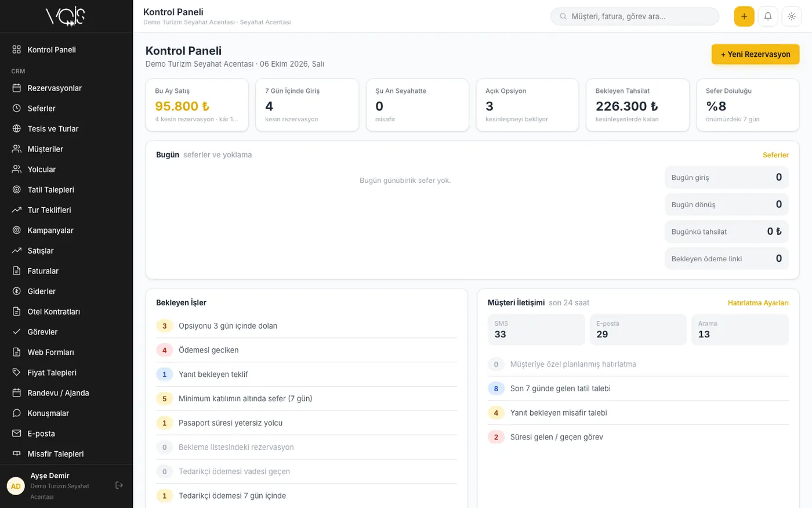The width and height of the screenshot is (812, 508).
Task: Open the Bekleyen Tahsilat card
Action: [x=637, y=105]
